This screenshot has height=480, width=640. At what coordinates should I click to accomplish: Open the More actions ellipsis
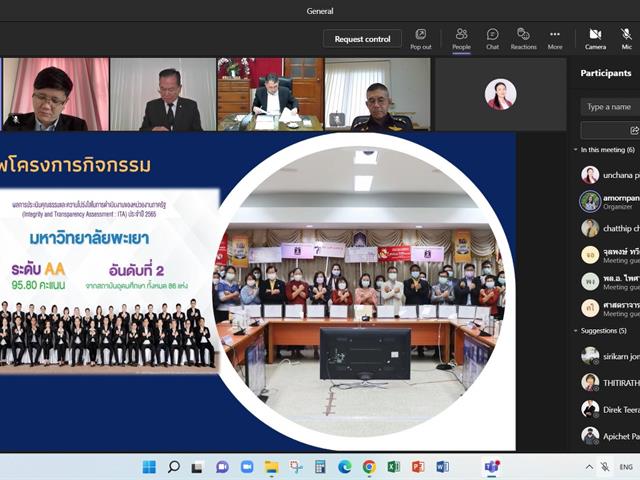pyautogui.click(x=555, y=39)
